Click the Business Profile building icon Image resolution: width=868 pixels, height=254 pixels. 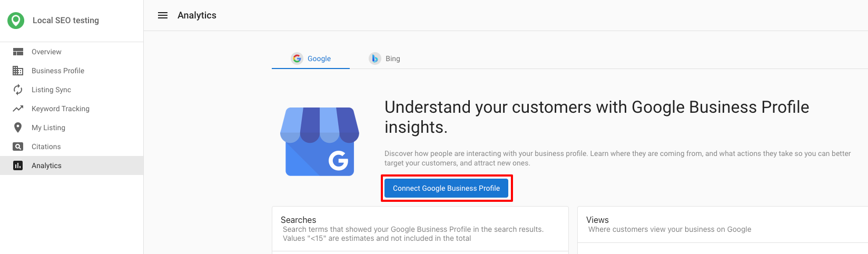pos(18,71)
